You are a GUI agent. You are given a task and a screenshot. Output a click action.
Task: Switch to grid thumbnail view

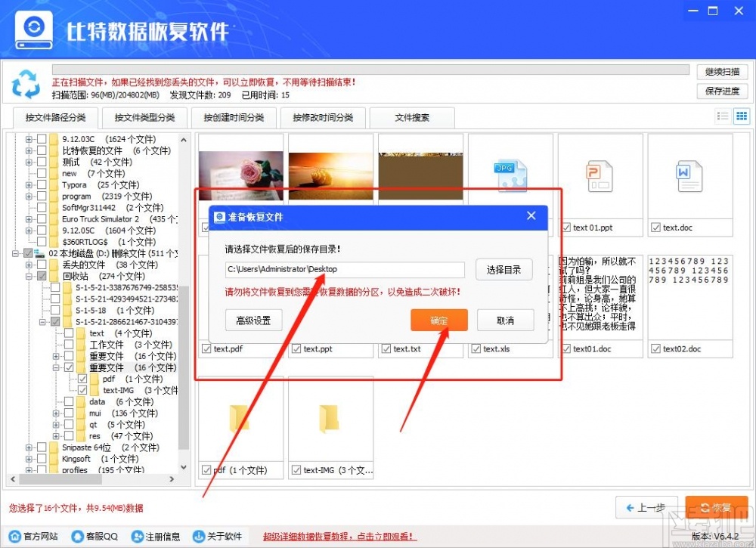point(742,116)
